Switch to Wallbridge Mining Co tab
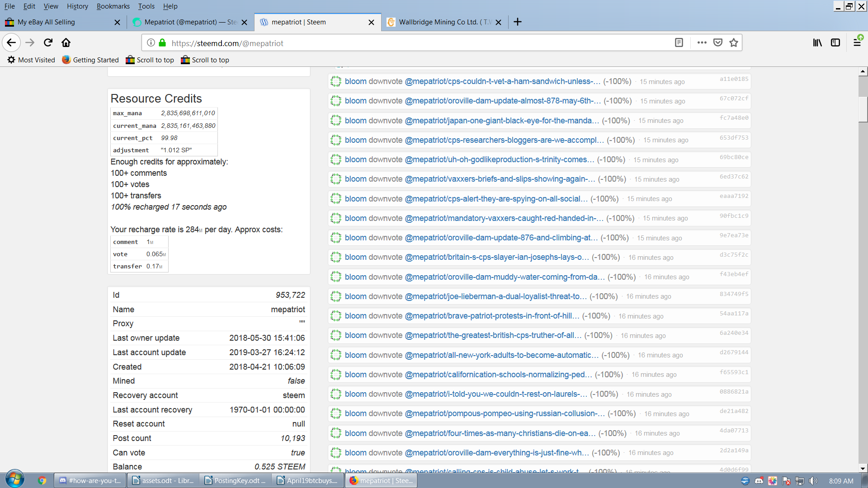868x488 pixels. (441, 22)
